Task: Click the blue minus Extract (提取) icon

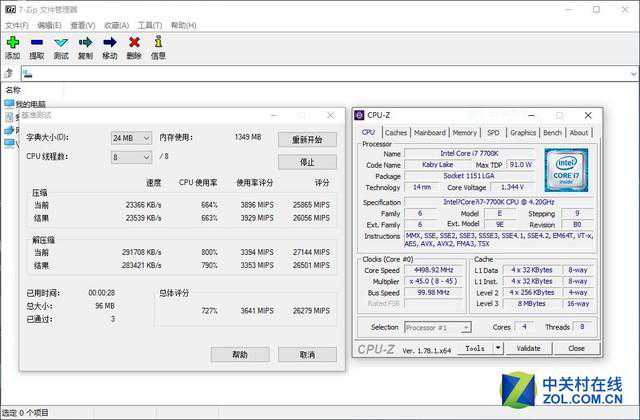Action: coord(37,42)
